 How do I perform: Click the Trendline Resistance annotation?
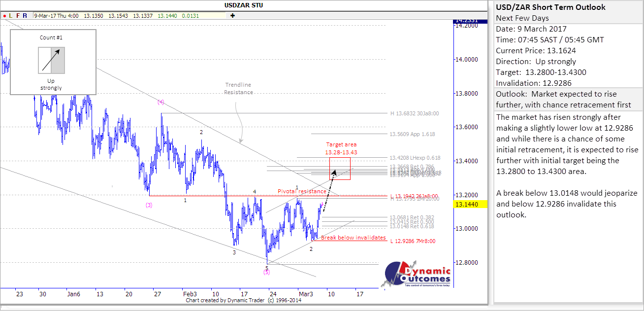pos(239,89)
